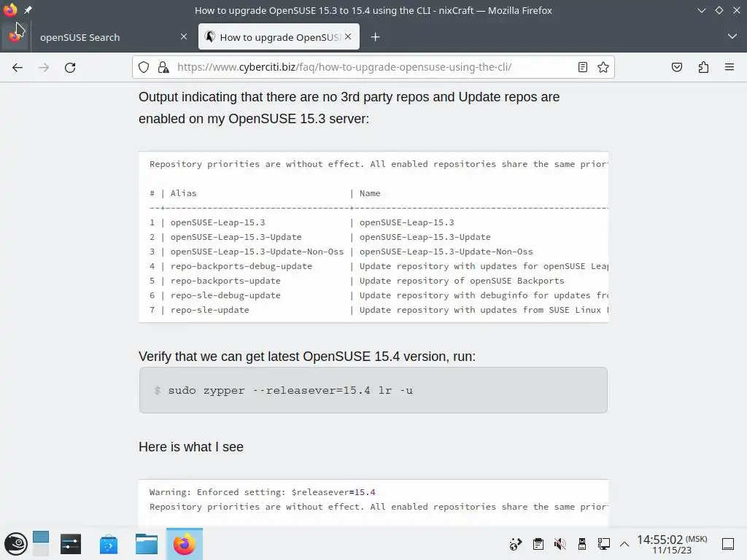Click the openSUSE-Leap-15.3-Update-Non-Oss alias
This screenshot has width=747, height=560.
(x=257, y=252)
